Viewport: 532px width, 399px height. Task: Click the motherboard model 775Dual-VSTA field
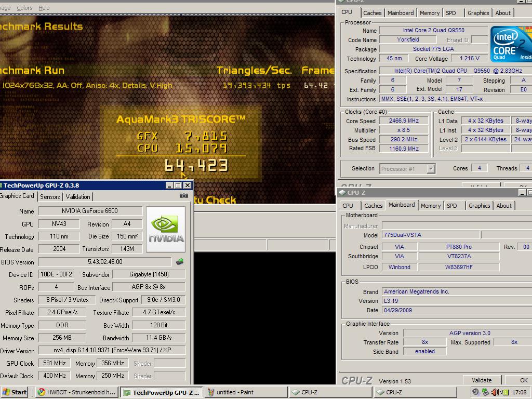click(431, 235)
